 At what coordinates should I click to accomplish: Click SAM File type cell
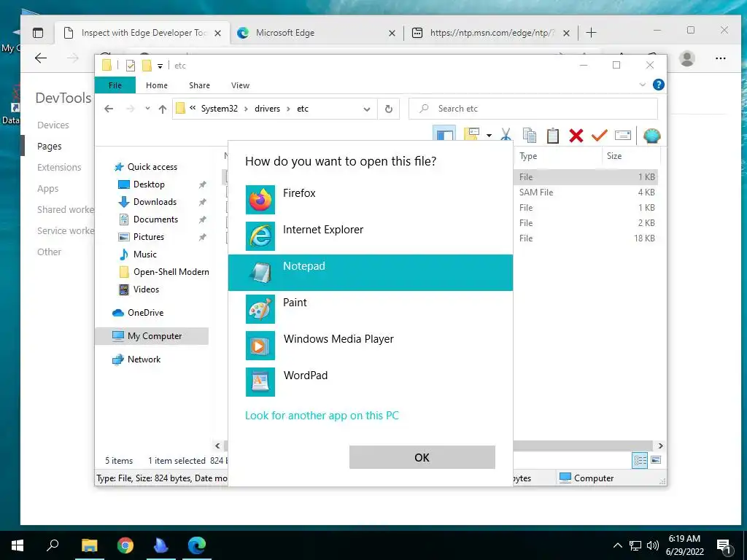tap(536, 192)
